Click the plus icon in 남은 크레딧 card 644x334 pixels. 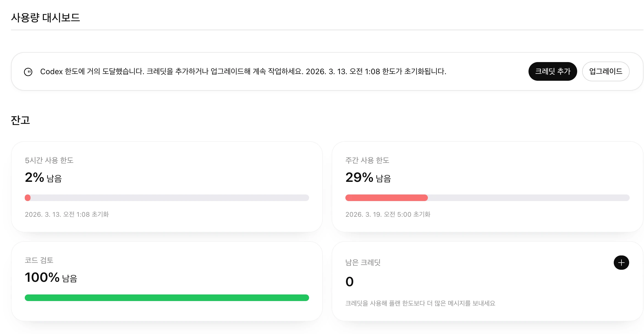(621, 263)
